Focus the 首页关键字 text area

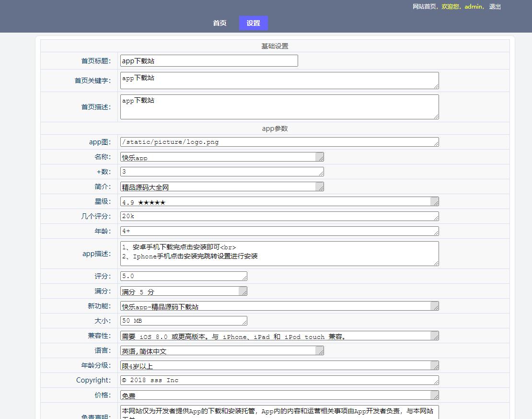pyautogui.click(x=279, y=81)
